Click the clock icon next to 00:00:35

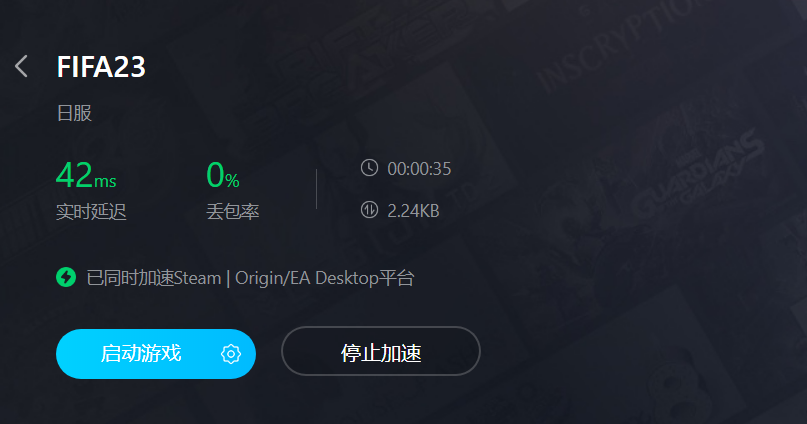[369, 168]
